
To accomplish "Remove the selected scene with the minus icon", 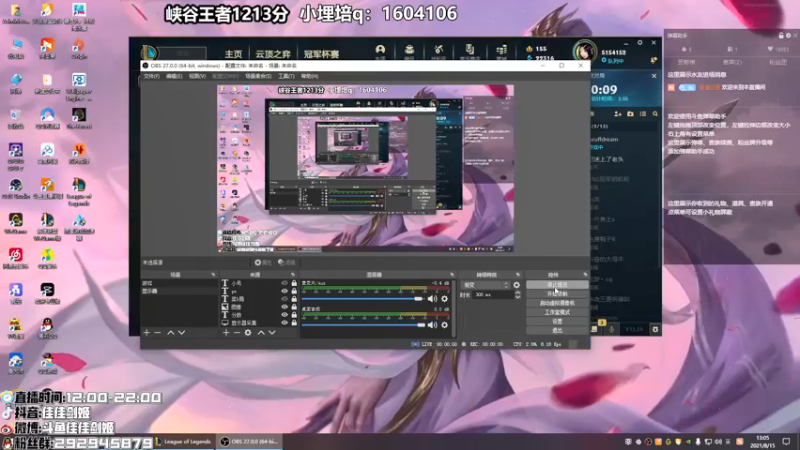I will pos(158,333).
